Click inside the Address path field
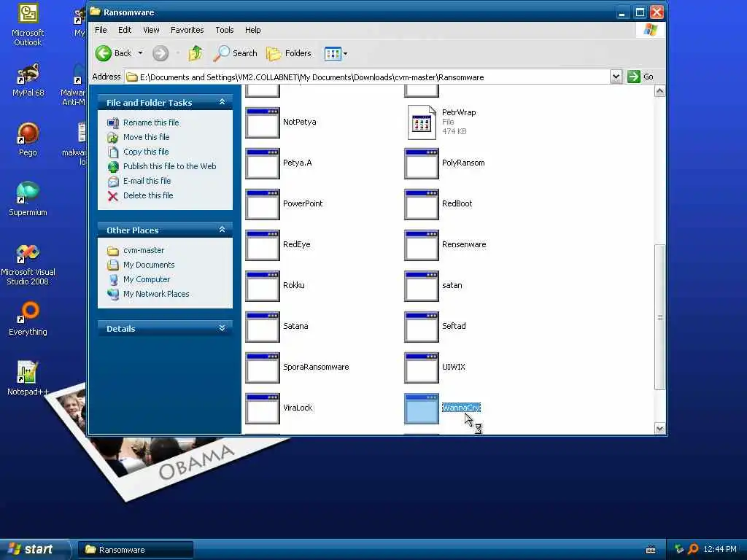 [x=368, y=77]
